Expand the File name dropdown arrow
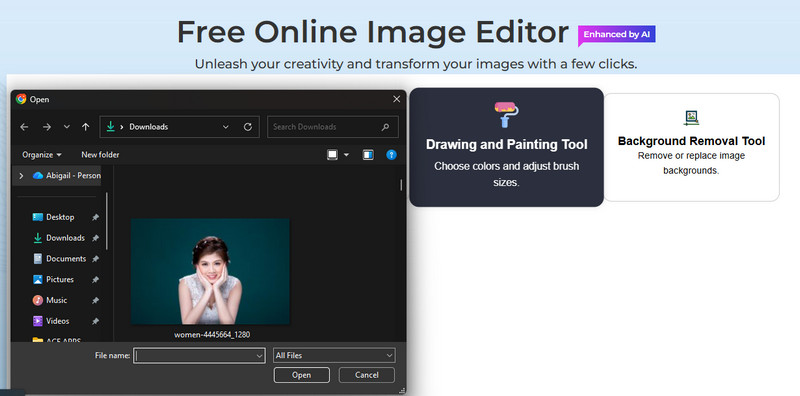This screenshot has width=800, height=396. click(x=259, y=356)
